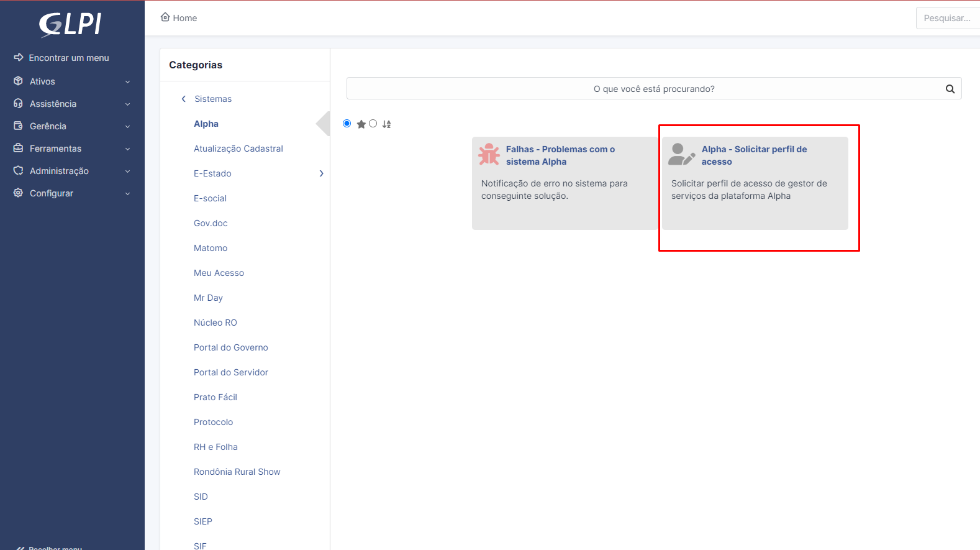Image resolution: width=980 pixels, height=550 pixels.
Task: Select the Portal do Governo category
Action: [231, 347]
